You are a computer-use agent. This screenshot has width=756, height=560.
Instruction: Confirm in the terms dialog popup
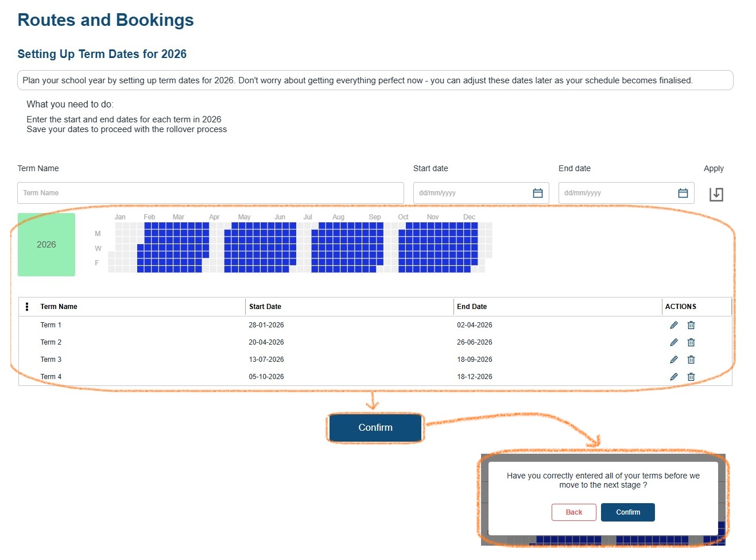coord(627,512)
